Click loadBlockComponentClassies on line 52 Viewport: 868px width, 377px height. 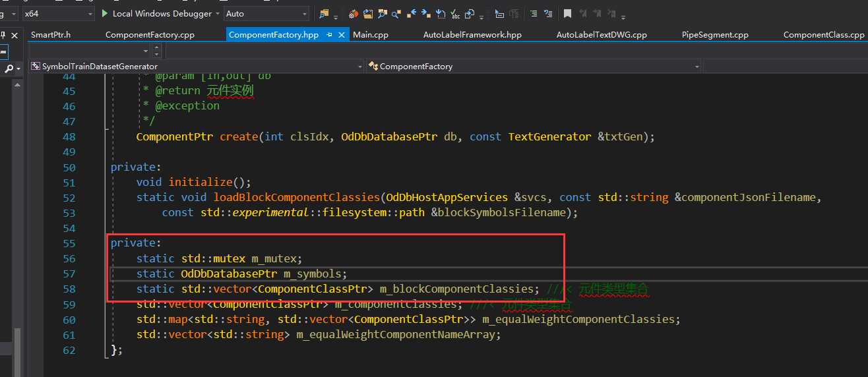point(297,197)
